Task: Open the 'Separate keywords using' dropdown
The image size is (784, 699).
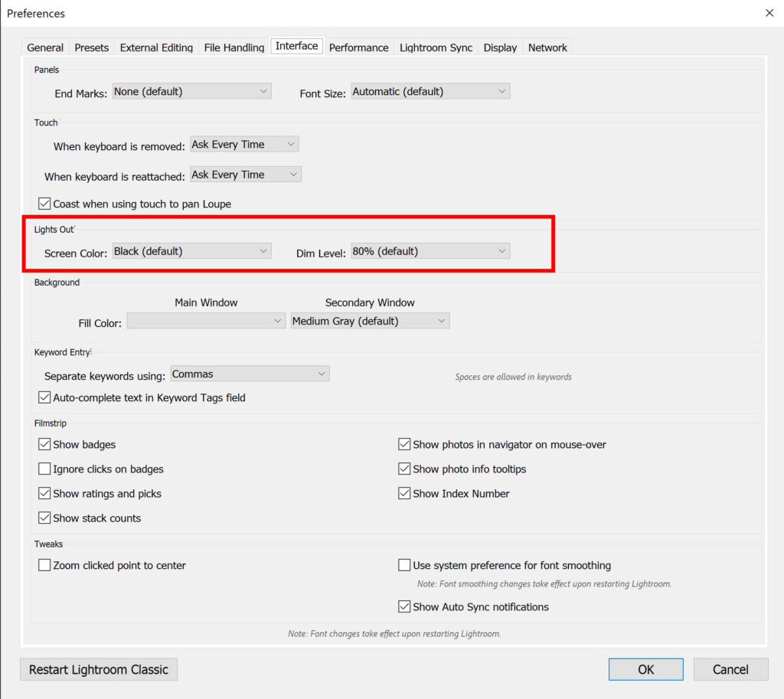Action: point(250,374)
